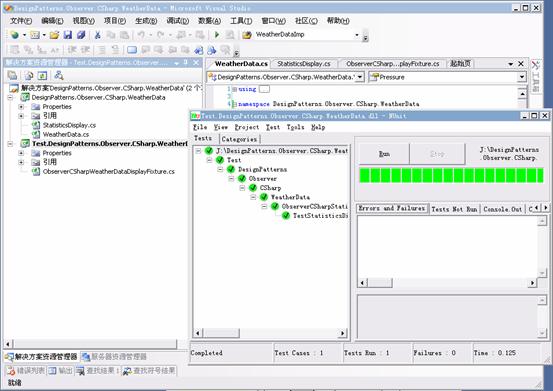The width and height of the screenshot is (553, 391).
Task: Click the NUnit test tree horizontal scrollbar
Action: 270,333
